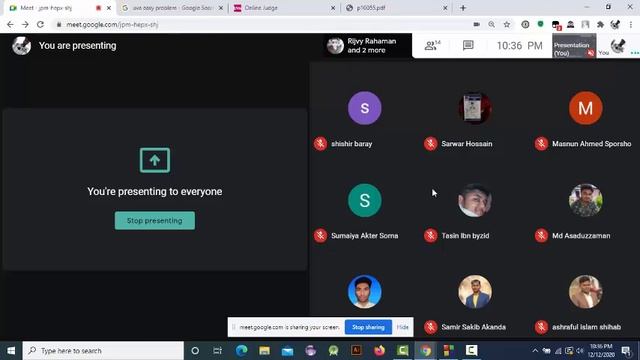
Task: Open the Extensions puzzle piece menu
Action: [x=600, y=24]
